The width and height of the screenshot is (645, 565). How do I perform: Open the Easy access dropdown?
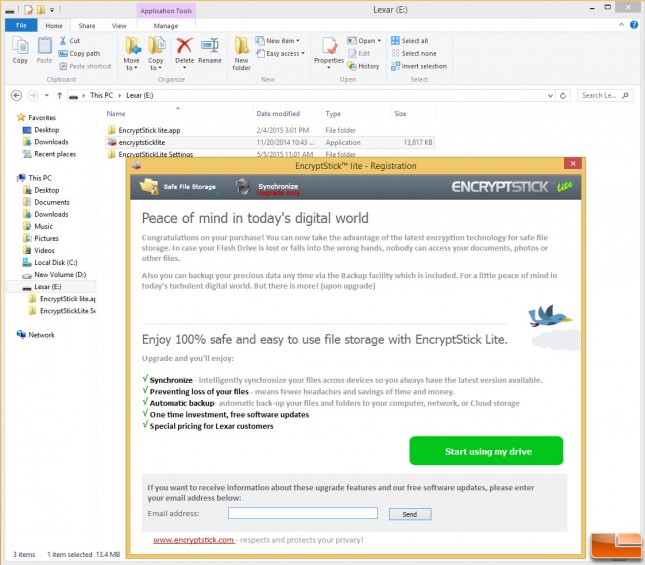[x=280, y=53]
